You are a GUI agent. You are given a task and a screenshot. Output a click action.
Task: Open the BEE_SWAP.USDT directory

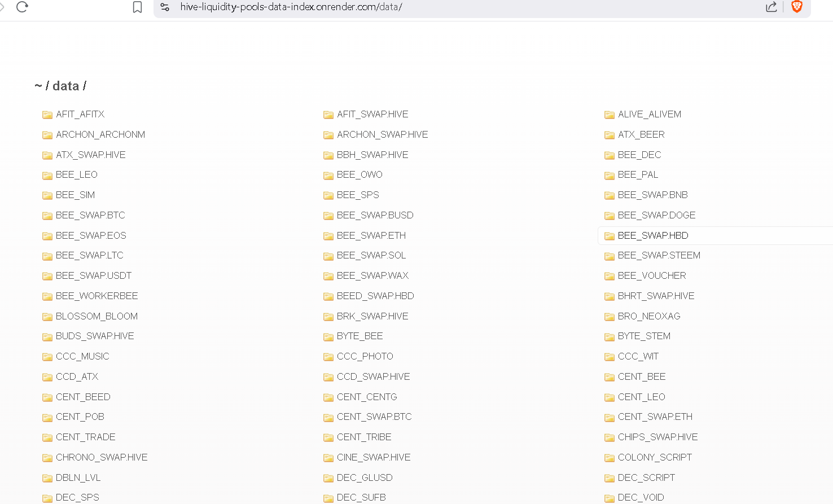[x=94, y=275]
